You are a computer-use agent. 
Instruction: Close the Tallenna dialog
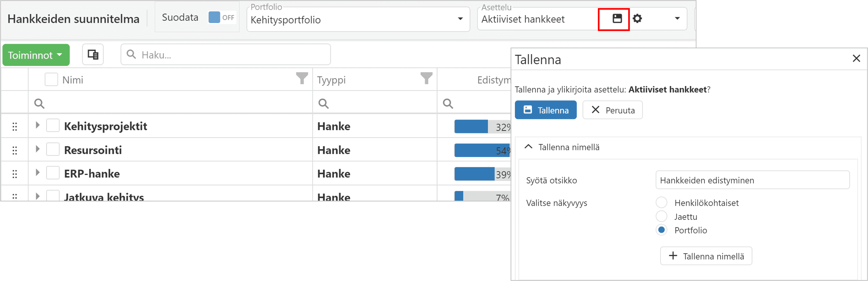856,59
